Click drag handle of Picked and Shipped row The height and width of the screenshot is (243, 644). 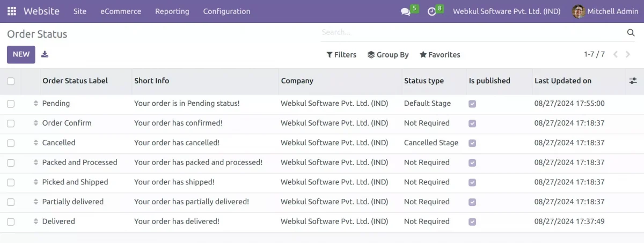36,182
